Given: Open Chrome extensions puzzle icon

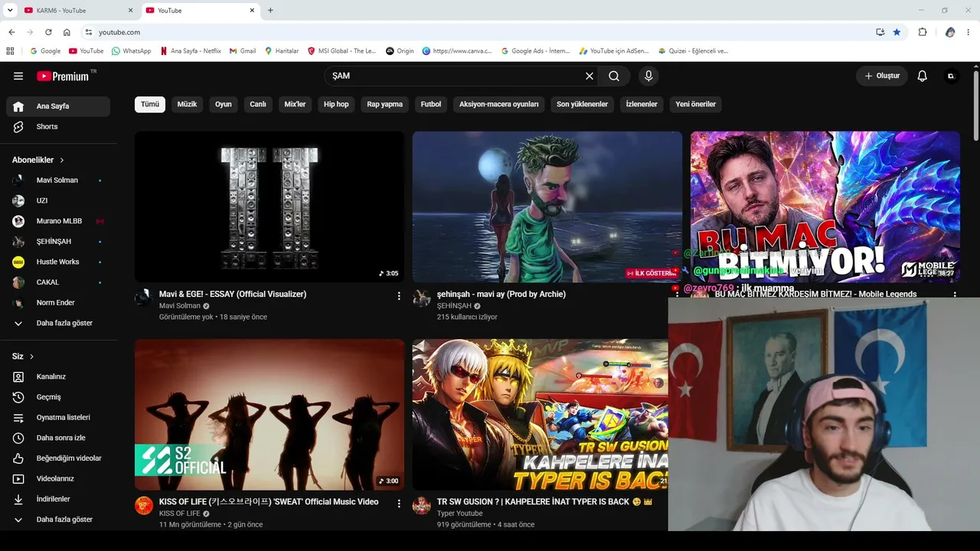Looking at the screenshot, I should click(x=923, y=32).
